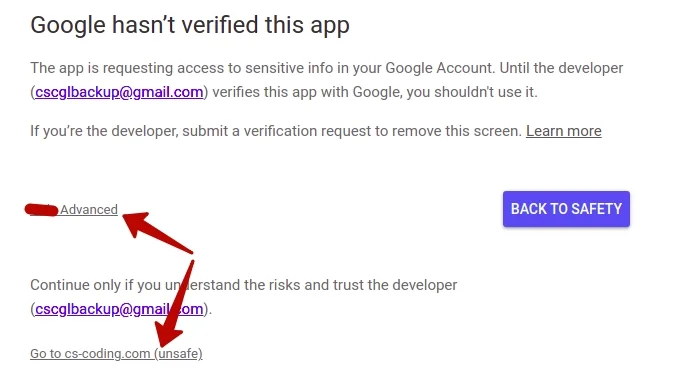Click the red scribble beside Advanced
Viewport: 684px width, 392px height.
click(x=41, y=210)
